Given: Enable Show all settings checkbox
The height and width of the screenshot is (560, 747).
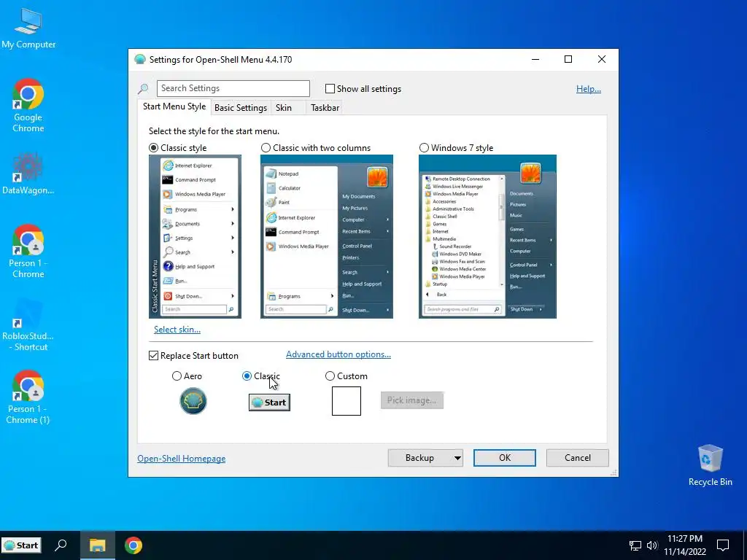Looking at the screenshot, I should coord(330,88).
